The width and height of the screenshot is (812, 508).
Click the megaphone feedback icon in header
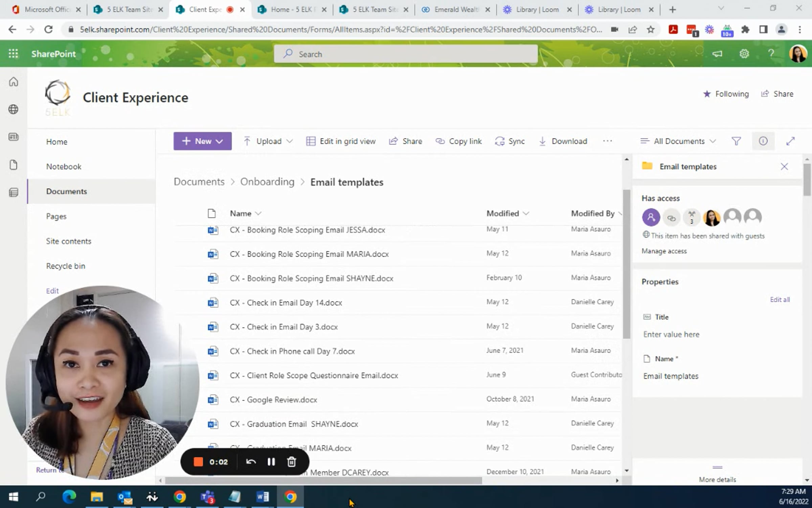click(717, 54)
